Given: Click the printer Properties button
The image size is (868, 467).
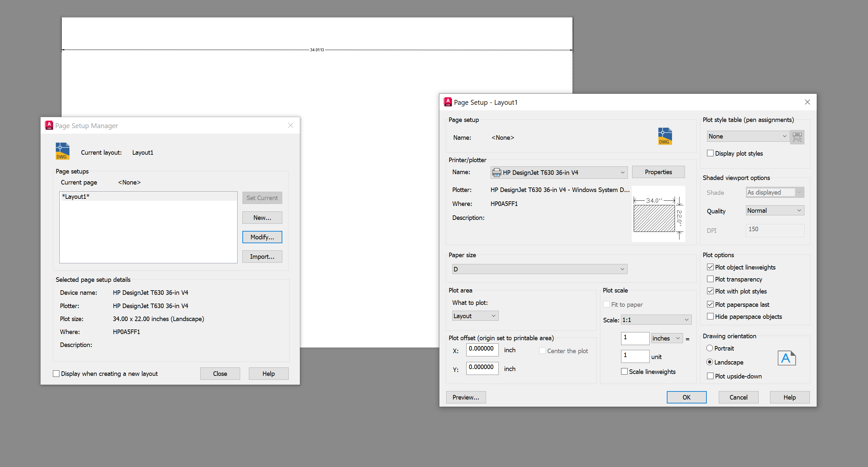Looking at the screenshot, I should click(x=658, y=172).
